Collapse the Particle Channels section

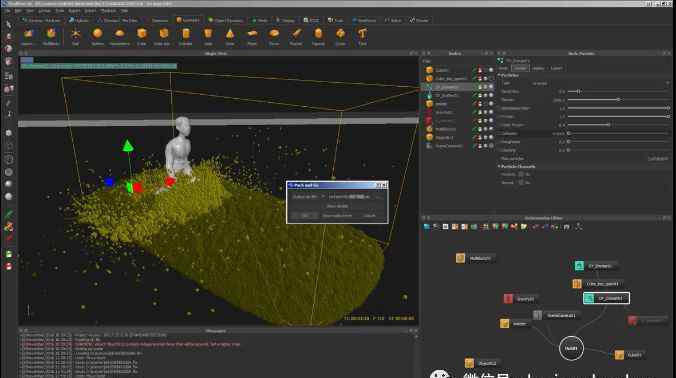[499, 166]
